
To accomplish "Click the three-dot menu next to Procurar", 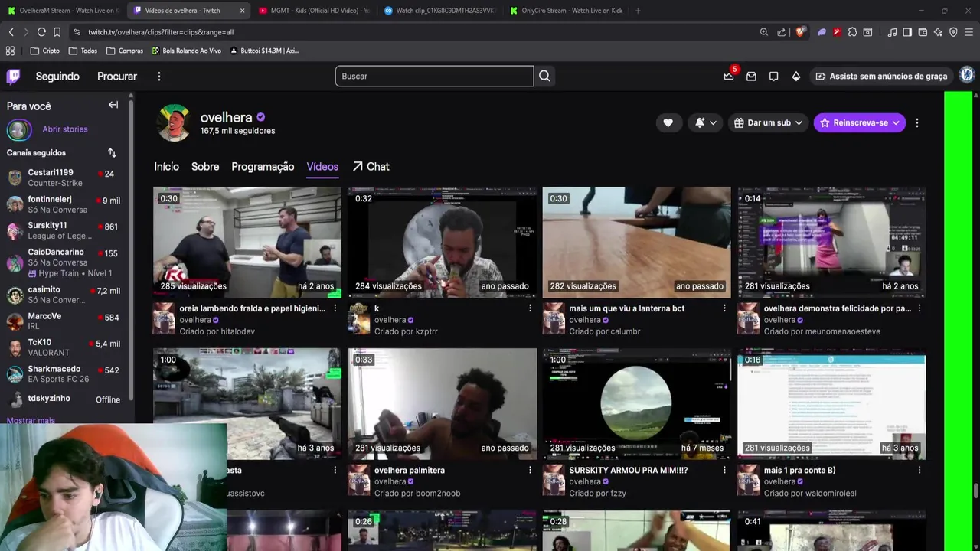I will pos(159,76).
